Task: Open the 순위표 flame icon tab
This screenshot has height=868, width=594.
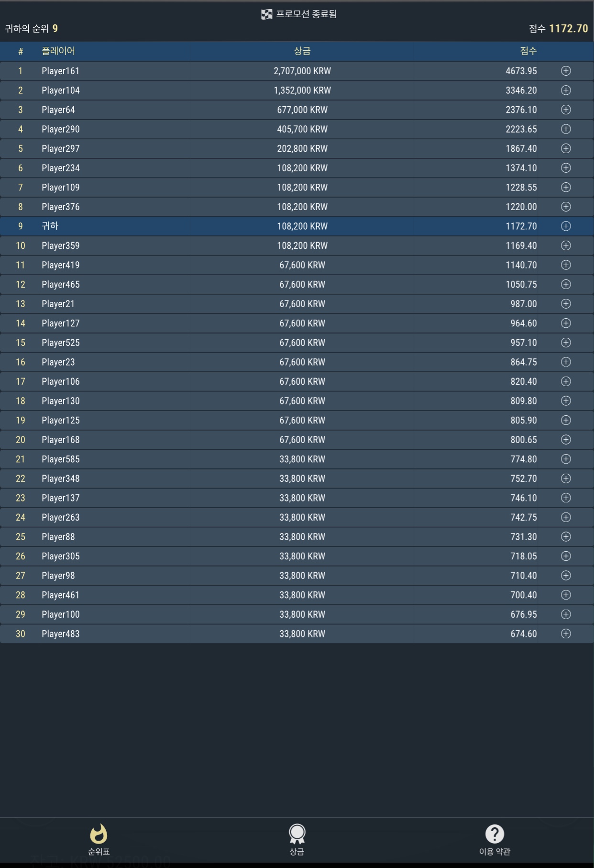Action: pyautogui.click(x=99, y=834)
